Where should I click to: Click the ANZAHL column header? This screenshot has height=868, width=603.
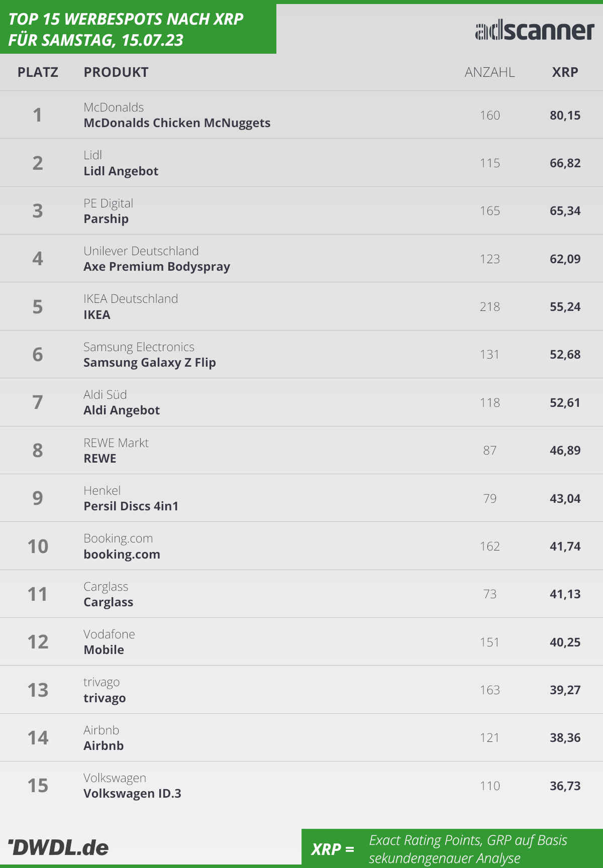click(489, 72)
